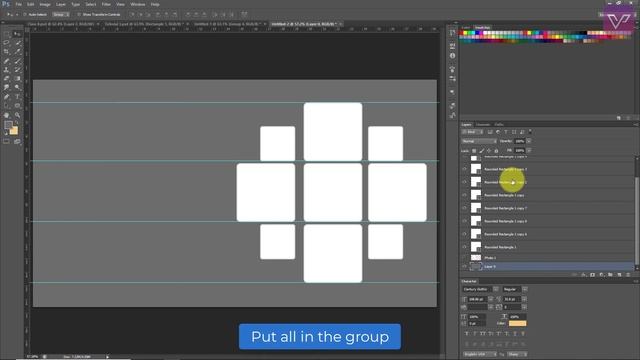The height and width of the screenshot is (360, 640).
Task: Select the Horizontal Type tool
Action: [17, 97]
